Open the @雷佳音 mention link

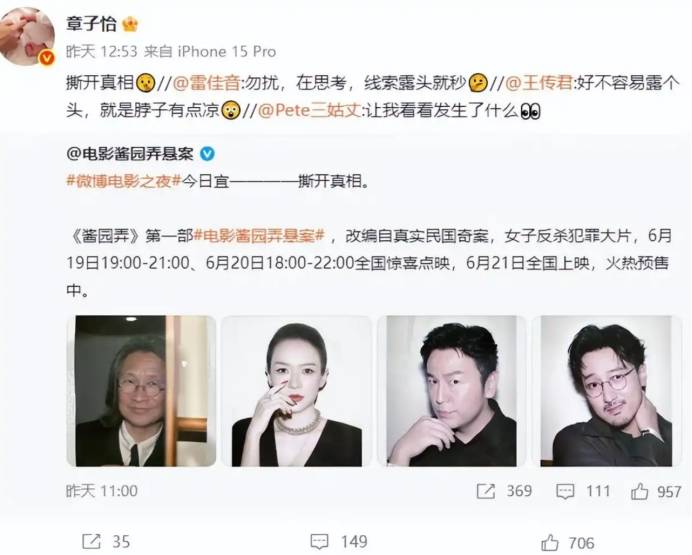207,82
